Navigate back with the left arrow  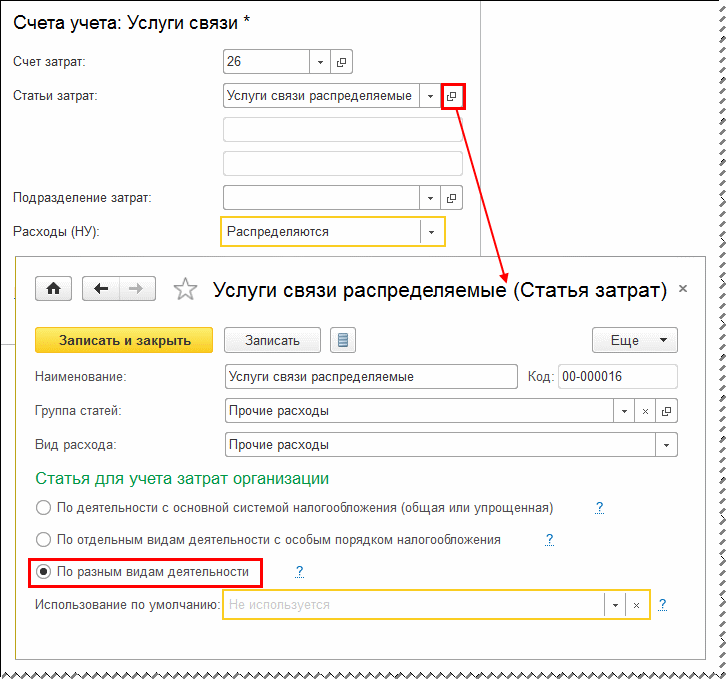(101, 289)
